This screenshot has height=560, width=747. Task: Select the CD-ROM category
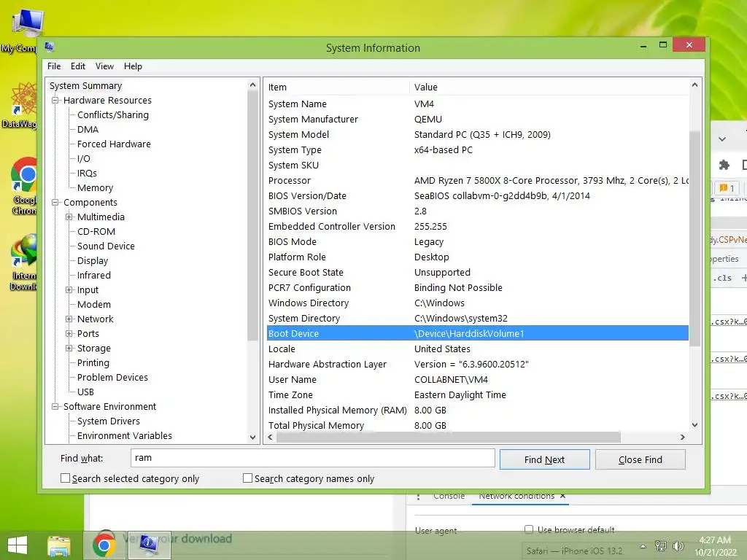pyautogui.click(x=96, y=231)
